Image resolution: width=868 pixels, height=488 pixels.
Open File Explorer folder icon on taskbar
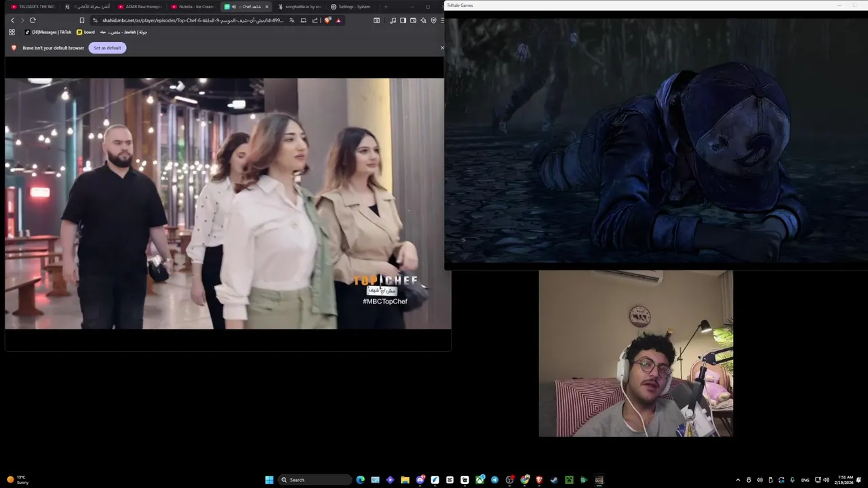point(405,480)
